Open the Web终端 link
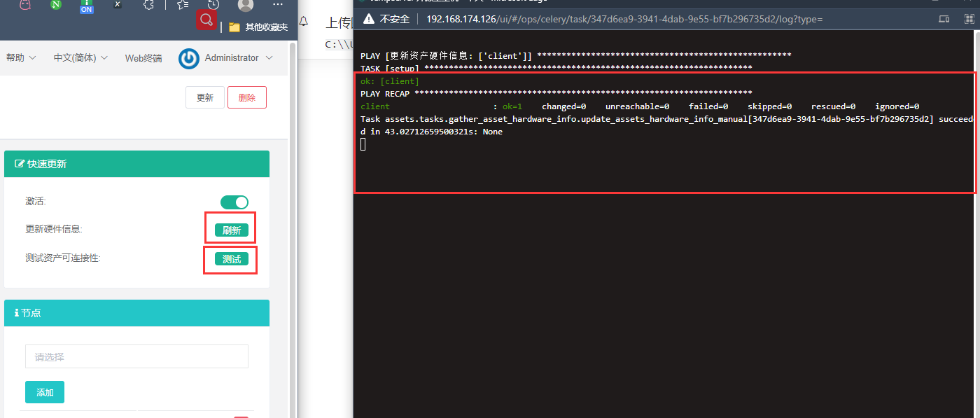Viewport: 980px width, 418px height. [143, 58]
